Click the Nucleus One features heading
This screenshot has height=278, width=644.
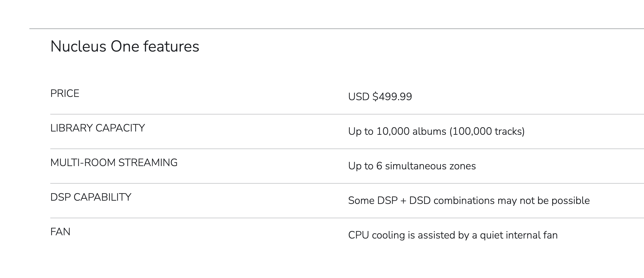125,46
